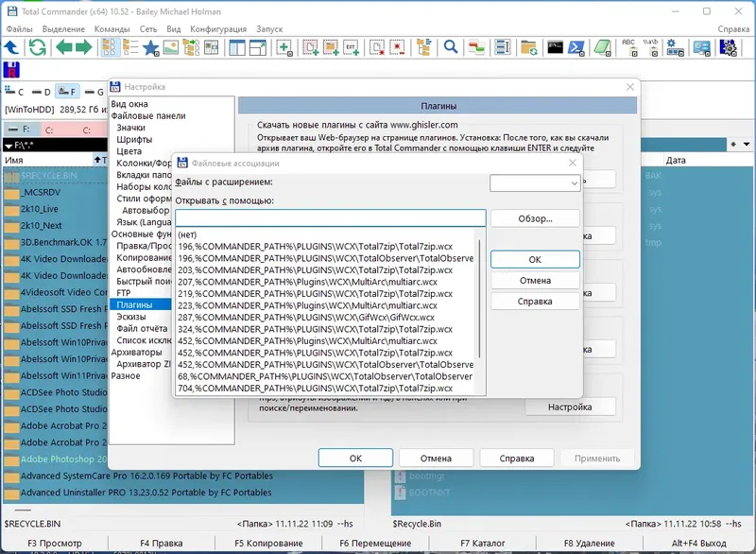756x554 pixels.
Task: Open the Конфигурация menu
Action: point(218,29)
